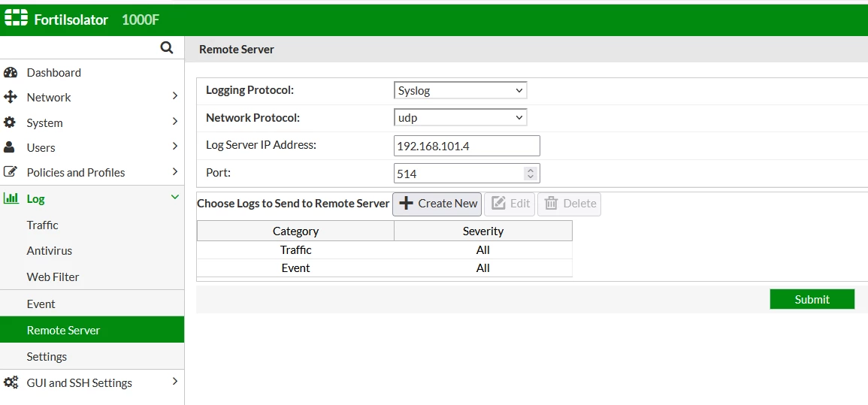Click the Log Server IP Address label
Image resolution: width=868 pixels, height=405 pixels.
(x=262, y=145)
